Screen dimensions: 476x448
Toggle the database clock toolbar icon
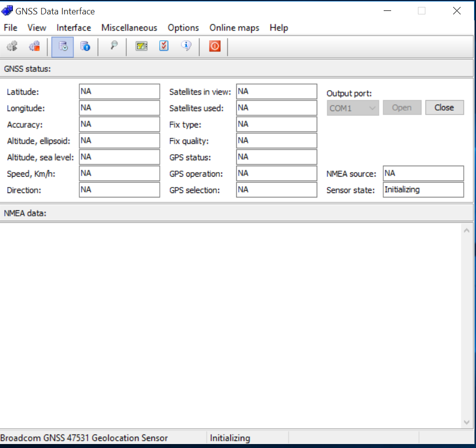[x=63, y=47]
